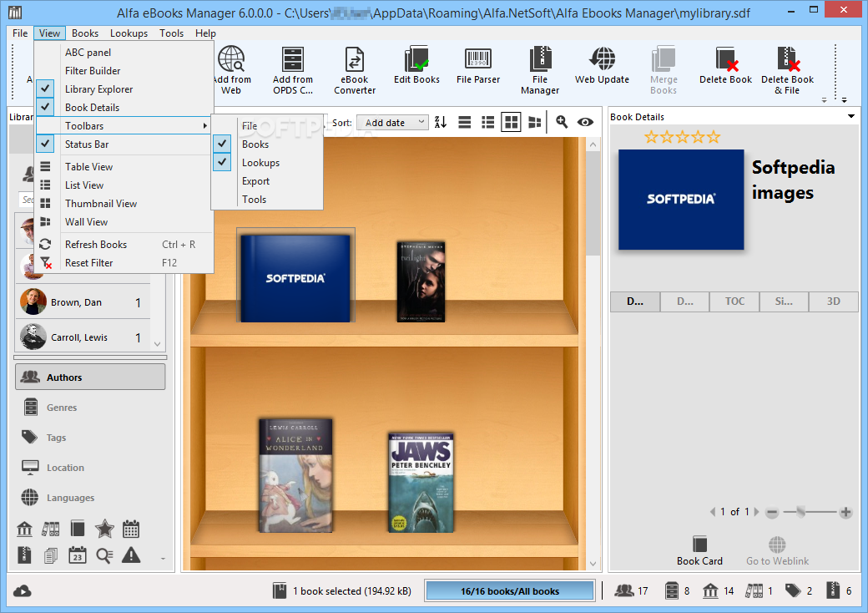
Task: Toggle the Lookups toolbar visibility
Action: click(260, 163)
